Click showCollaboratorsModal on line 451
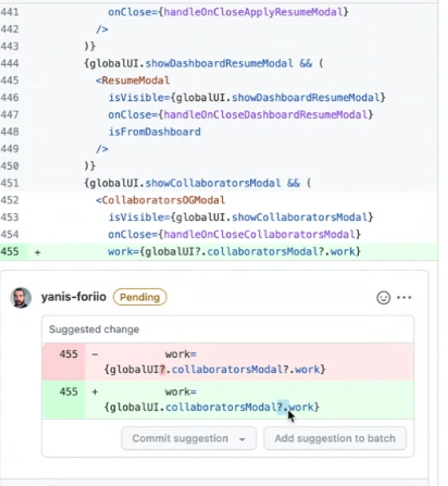Screen dimensions: 448x486 [213, 183]
